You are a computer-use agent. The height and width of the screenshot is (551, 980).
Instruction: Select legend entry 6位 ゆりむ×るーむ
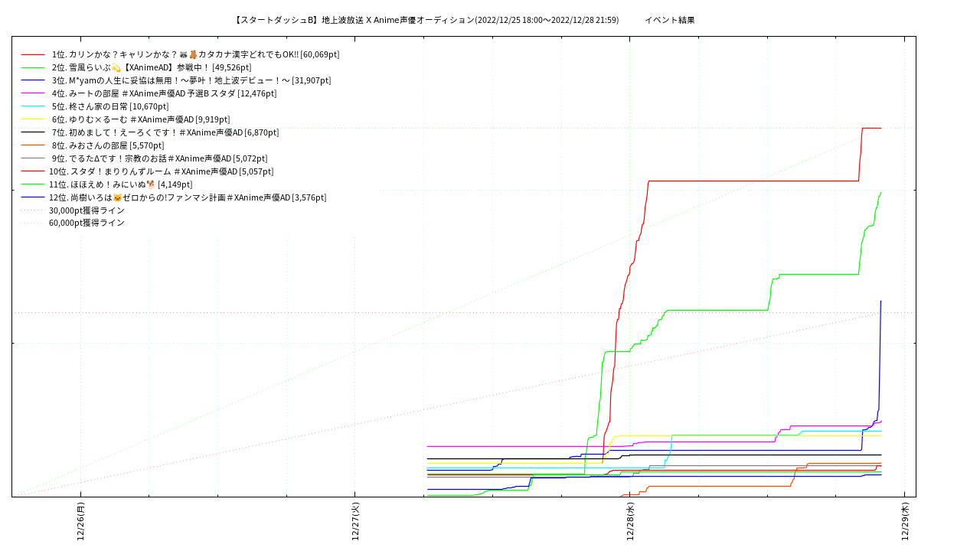(x=141, y=119)
